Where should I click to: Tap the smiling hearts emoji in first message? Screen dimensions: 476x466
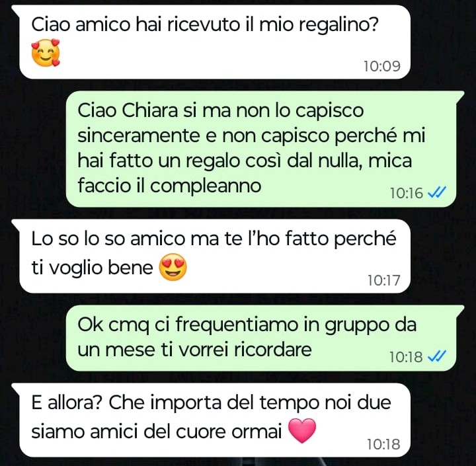pos(46,52)
